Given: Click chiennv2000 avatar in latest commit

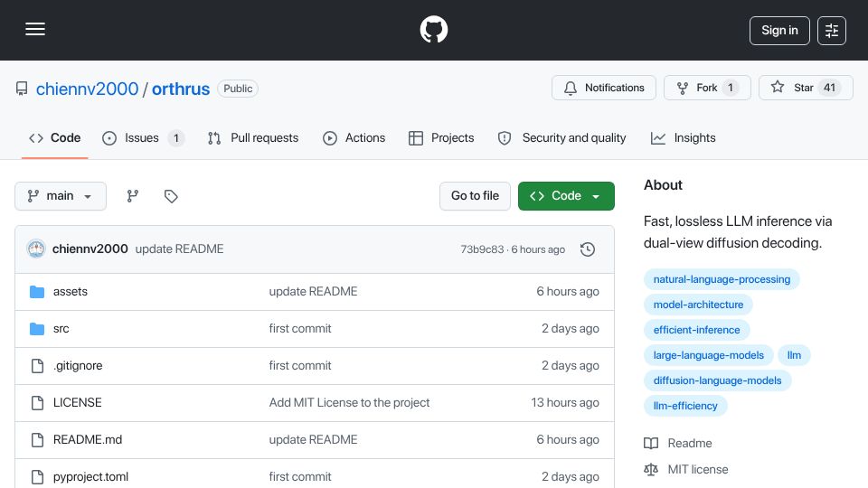Looking at the screenshot, I should click(x=36, y=249).
